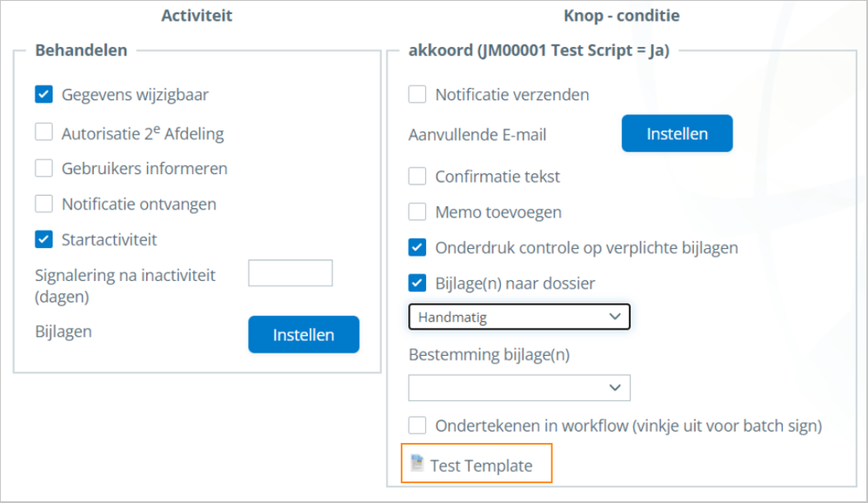Enable Notificatie verzenden
The width and height of the screenshot is (868, 503).
(417, 94)
